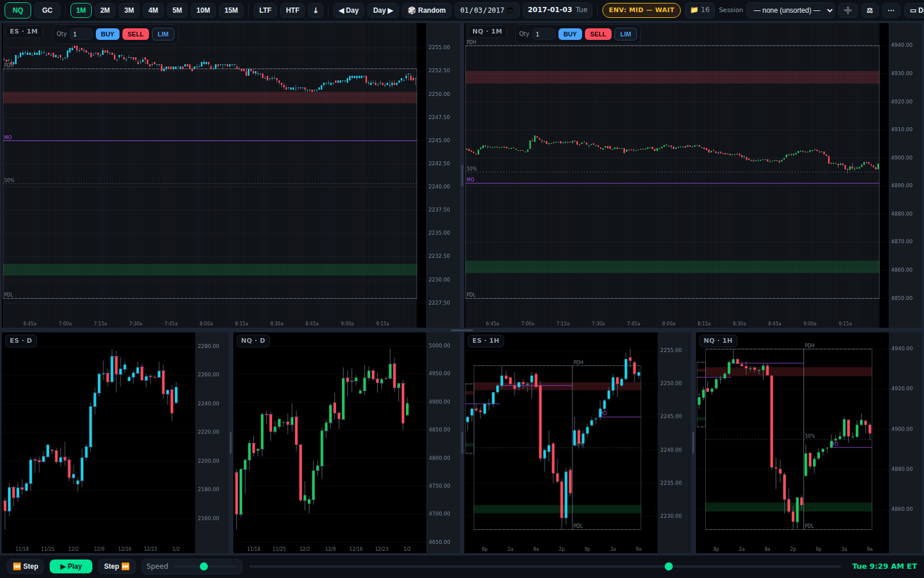Click SELL on the ES 1M chart
The height and width of the screenshot is (578, 924).
click(136, 34)
